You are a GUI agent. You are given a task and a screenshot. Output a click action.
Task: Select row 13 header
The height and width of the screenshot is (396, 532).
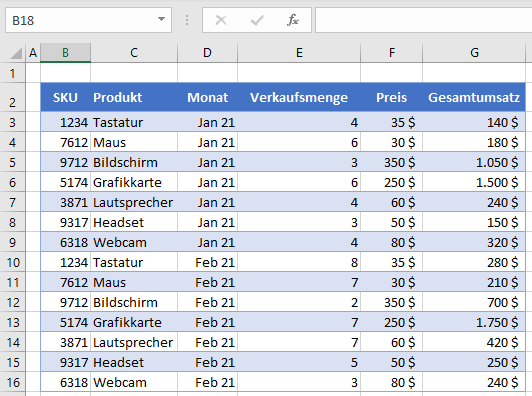click(13, 322)
